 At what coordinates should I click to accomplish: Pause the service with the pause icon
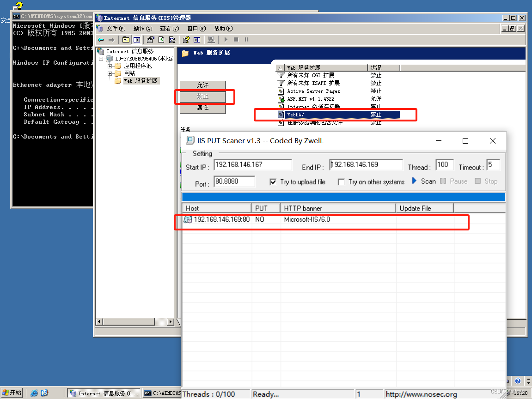246,40
